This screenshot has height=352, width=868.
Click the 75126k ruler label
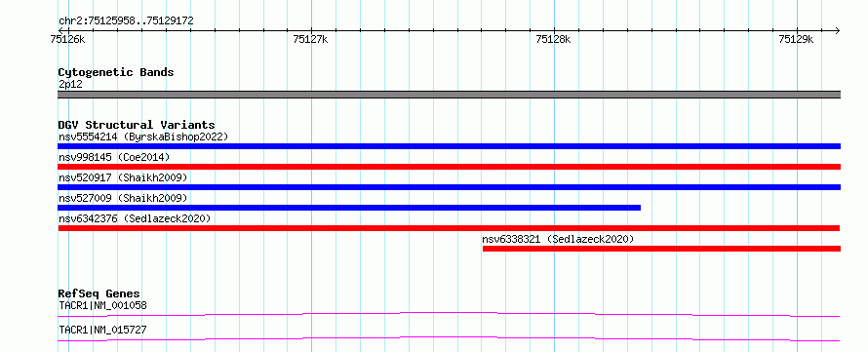click(x=67, y=39)
